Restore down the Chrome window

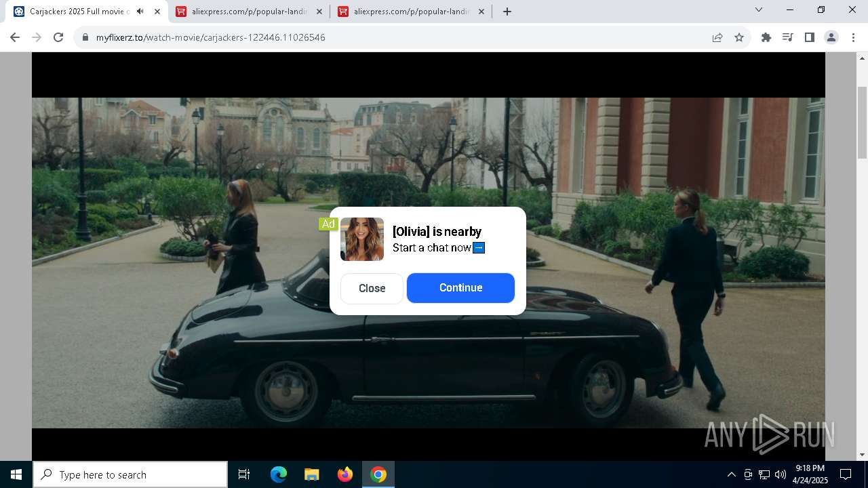tap(821, 10)
